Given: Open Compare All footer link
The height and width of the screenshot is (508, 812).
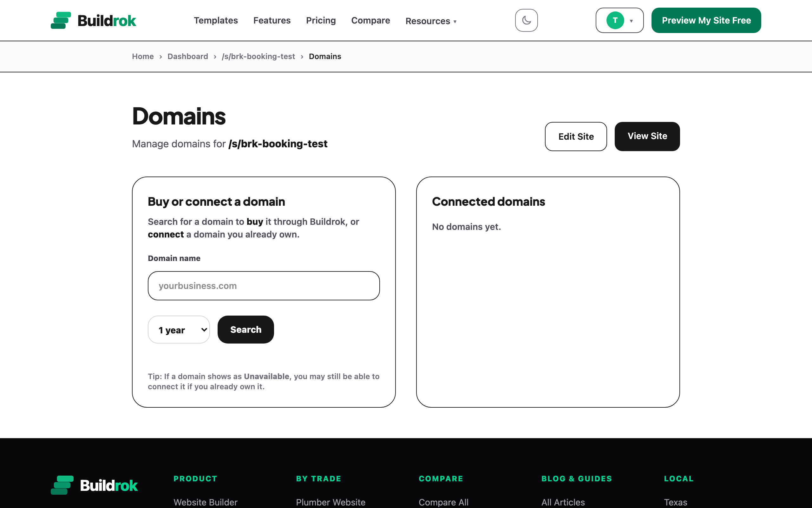Looking at the screenshot, I should (443, 502).
